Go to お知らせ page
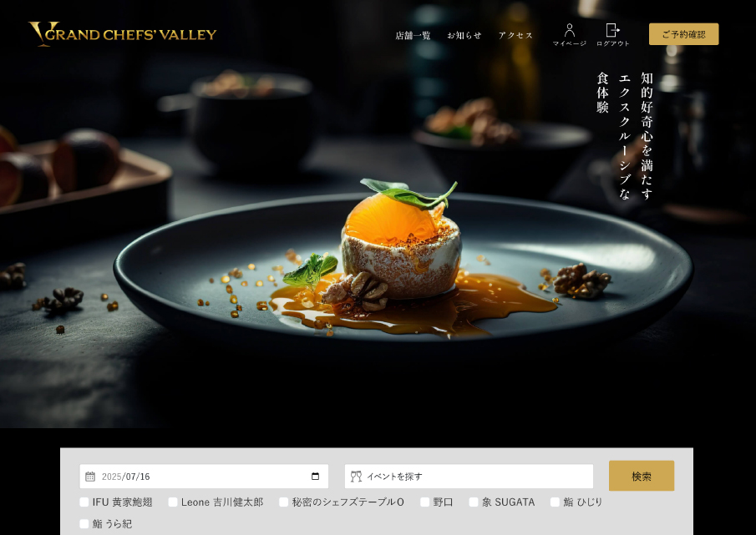The height and width of the screenshot is (535, 756). tap(464, 35)
